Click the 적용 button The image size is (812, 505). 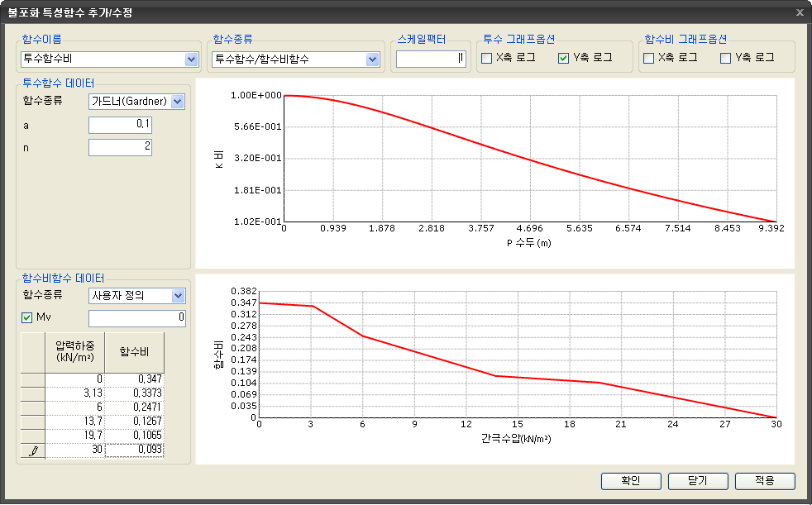pyautogui.click(x=764, y=481)
